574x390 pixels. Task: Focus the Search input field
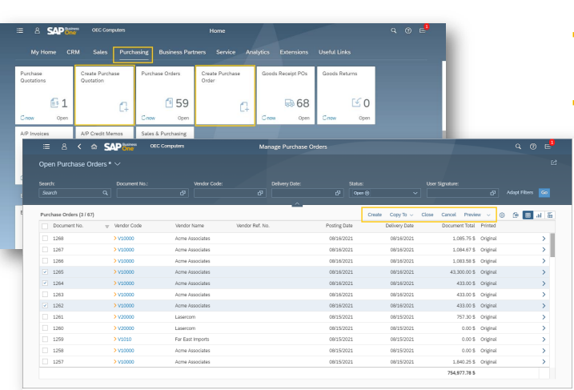coord(74,193)
